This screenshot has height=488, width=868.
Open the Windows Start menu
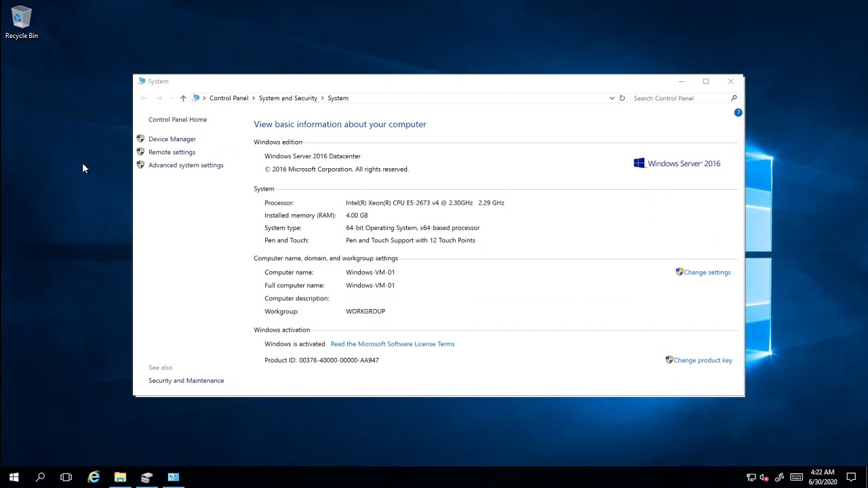click(14, 477)
